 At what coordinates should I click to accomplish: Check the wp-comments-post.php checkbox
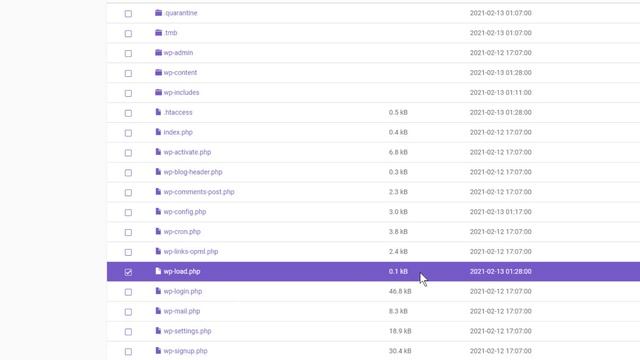point(128,193)
